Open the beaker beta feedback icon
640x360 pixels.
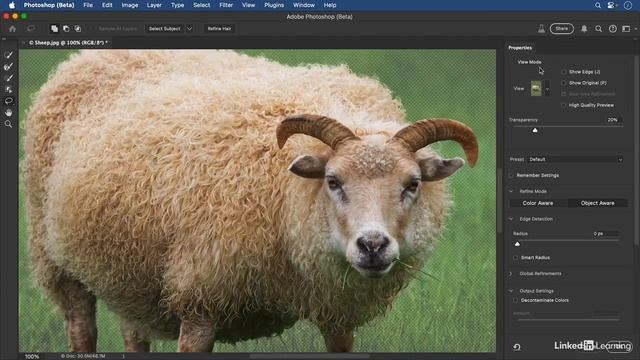(x=541, y=29)
